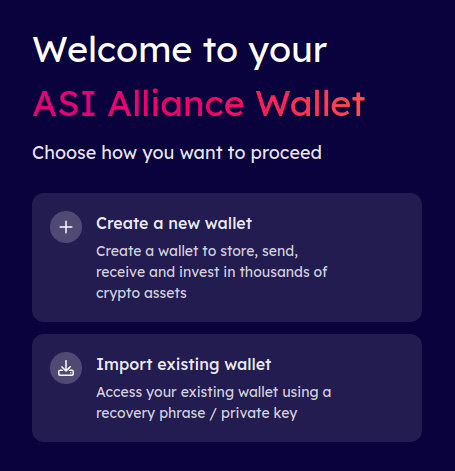Click the "Welcome to your" heading
Screen dimensions: 455x471
[180, 51]
